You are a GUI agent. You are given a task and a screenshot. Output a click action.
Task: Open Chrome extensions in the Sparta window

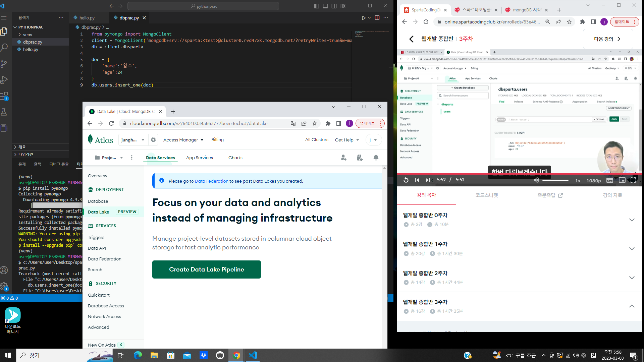pyautogui.click(x=583, y=22)
